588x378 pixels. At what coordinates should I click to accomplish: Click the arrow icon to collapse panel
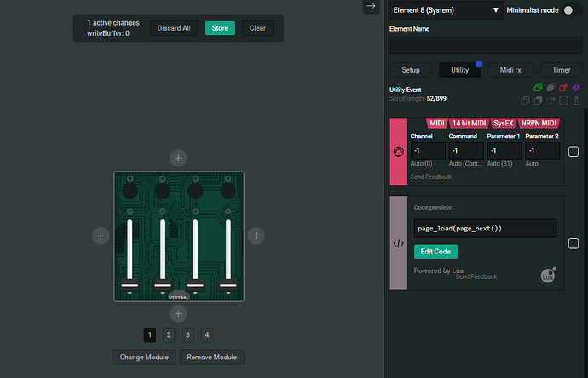[371, 6]
